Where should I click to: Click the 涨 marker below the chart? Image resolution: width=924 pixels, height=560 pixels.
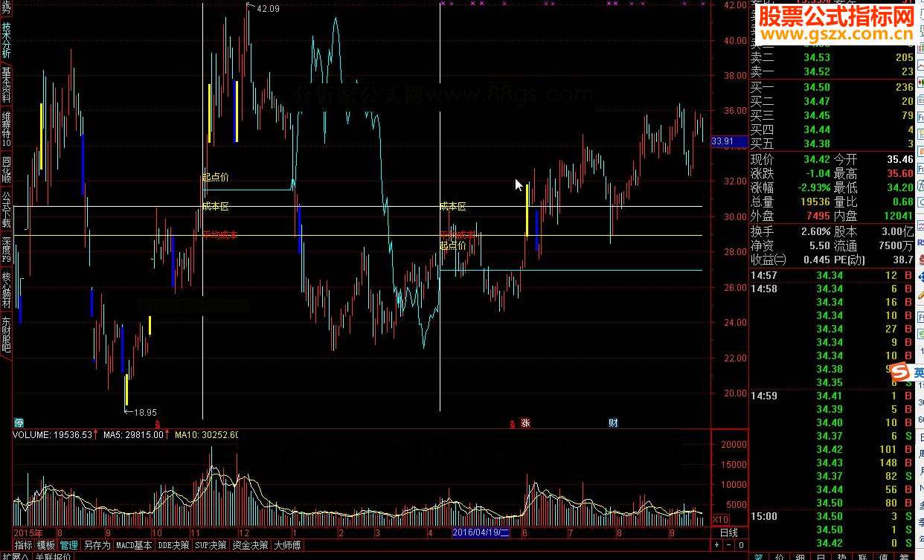coord(525,423)
